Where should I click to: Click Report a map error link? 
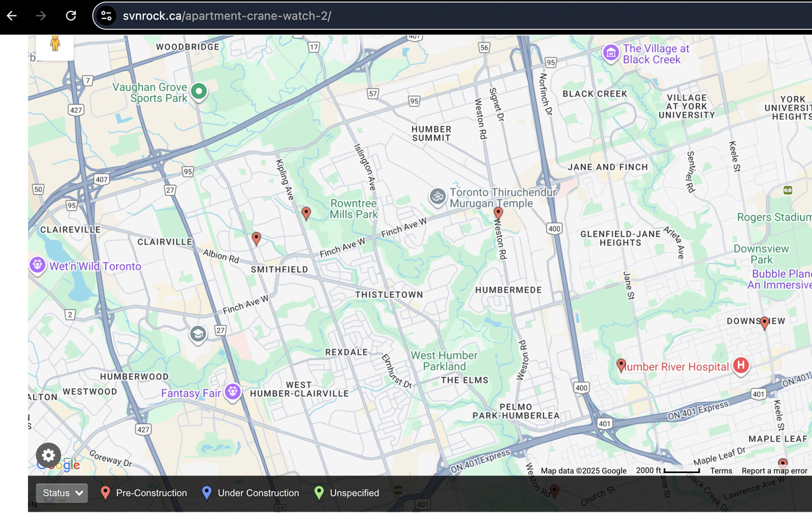[x=774, y=470]
